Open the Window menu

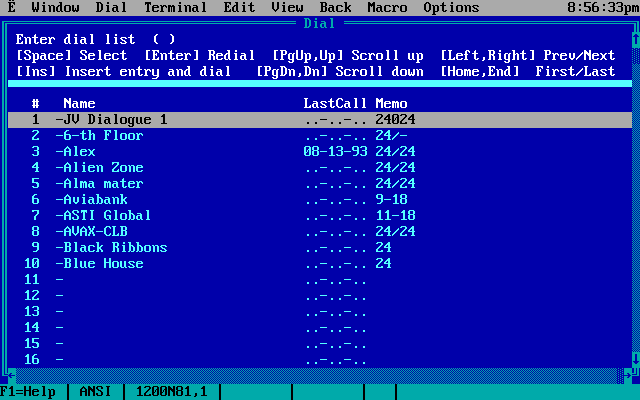click(55, 7)
